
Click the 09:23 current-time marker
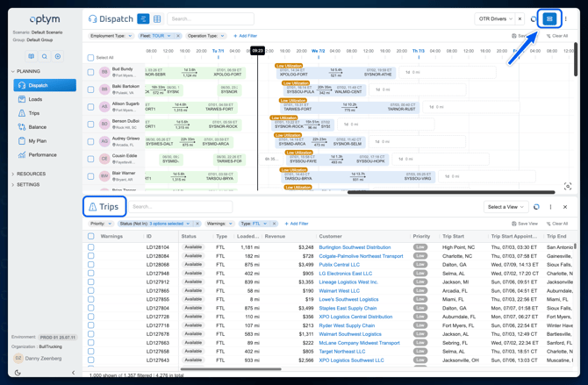click(x=258, y=51)
